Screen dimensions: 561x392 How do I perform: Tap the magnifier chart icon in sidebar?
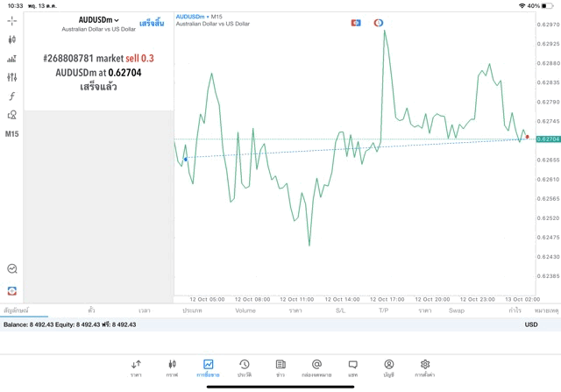(12, 268)
